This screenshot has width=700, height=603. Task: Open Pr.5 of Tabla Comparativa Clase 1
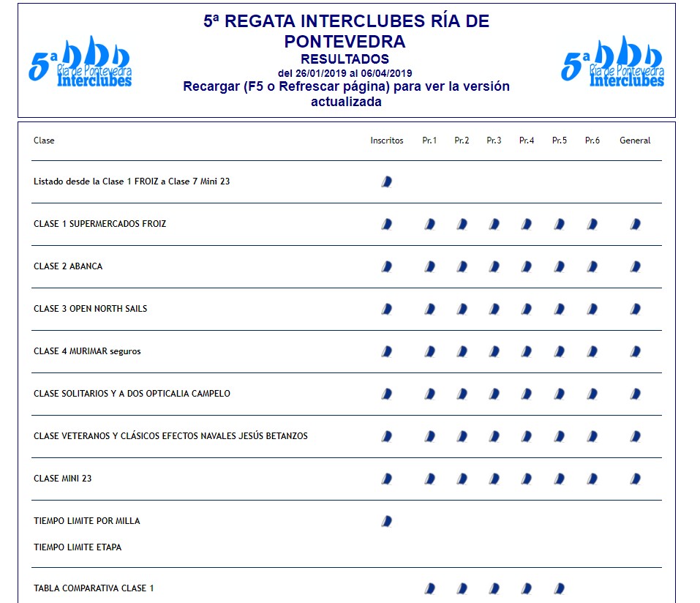point(559,588)
